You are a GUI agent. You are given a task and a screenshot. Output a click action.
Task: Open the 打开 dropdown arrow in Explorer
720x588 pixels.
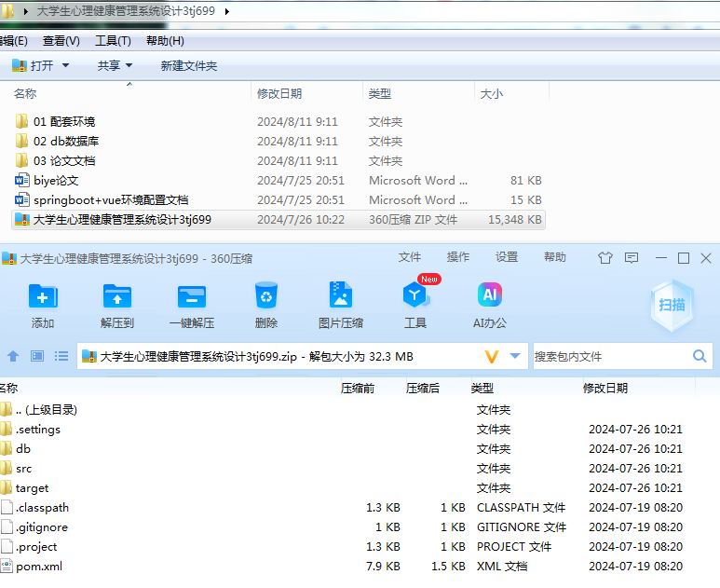(65, 65)
